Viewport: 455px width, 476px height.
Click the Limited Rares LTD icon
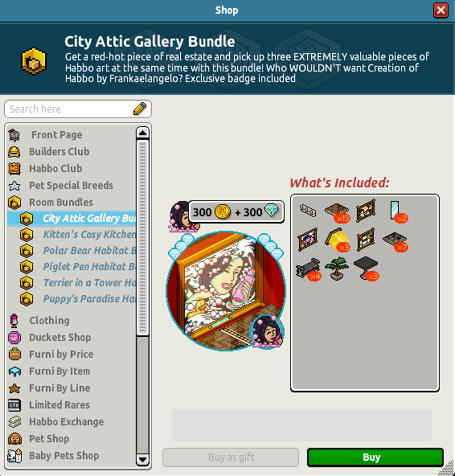[x=14, y=405]
